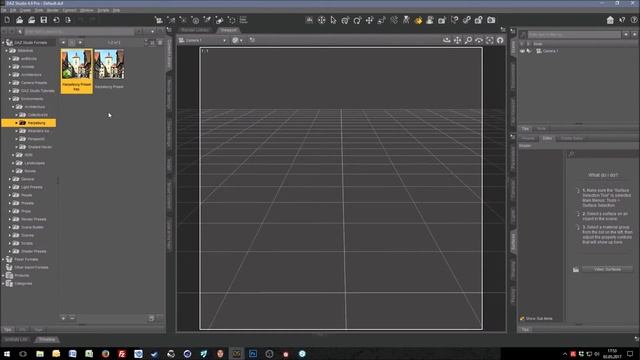Click the plus button below content tree

click(x=63, y=318)
